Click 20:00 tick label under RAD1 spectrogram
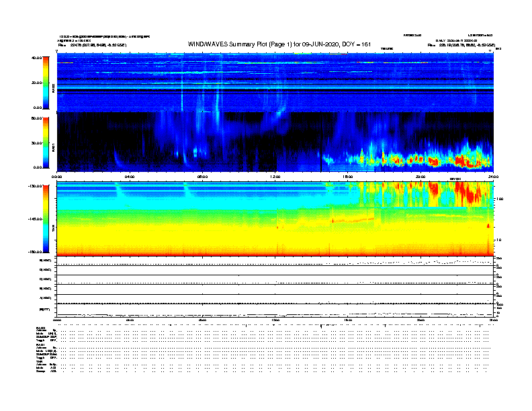Viewport: 532px width, 411px height. (x=420, y=177)
